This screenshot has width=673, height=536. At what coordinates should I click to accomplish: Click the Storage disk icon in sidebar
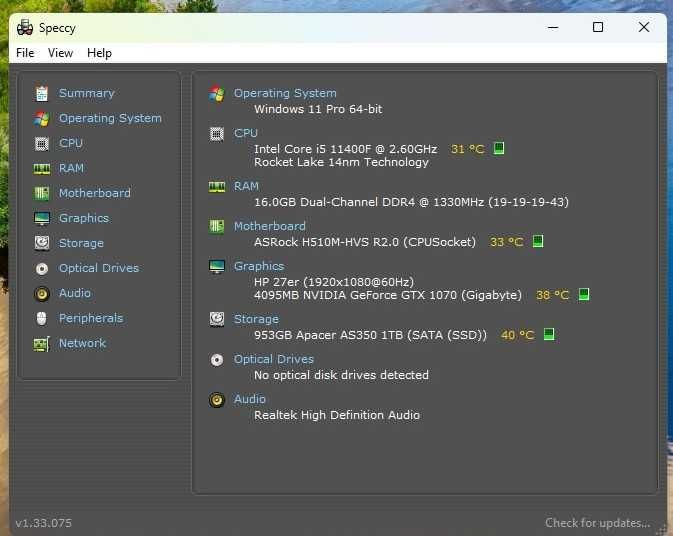(x=42, y=243)
